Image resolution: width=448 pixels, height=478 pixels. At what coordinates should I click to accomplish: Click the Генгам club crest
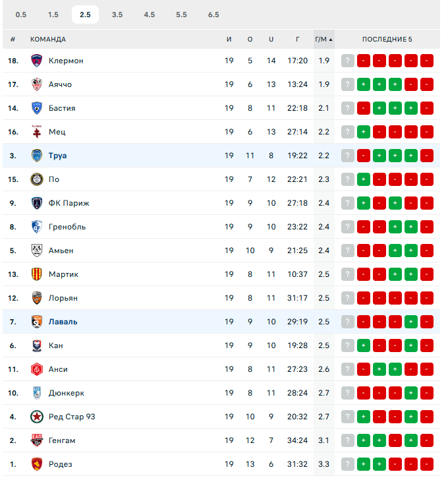37,440
